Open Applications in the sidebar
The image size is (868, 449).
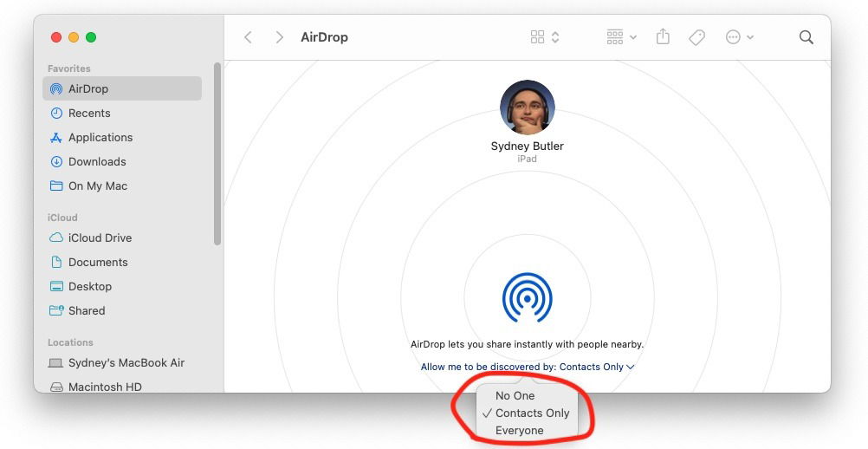pos(100,137)
